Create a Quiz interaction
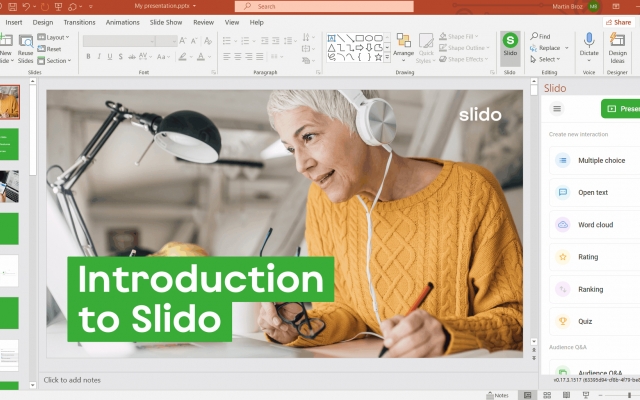Viewport: 640px width, 400px height. coord(595,321)
